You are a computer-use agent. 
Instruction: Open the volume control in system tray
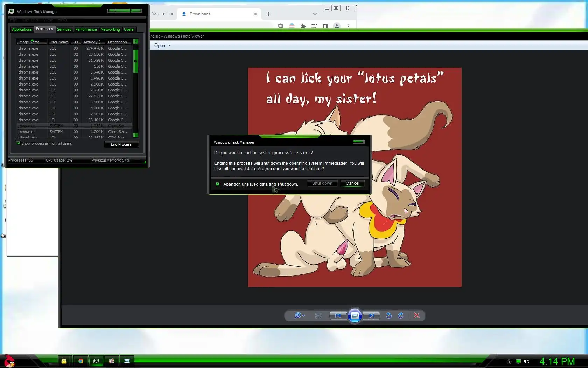point(527,361)
